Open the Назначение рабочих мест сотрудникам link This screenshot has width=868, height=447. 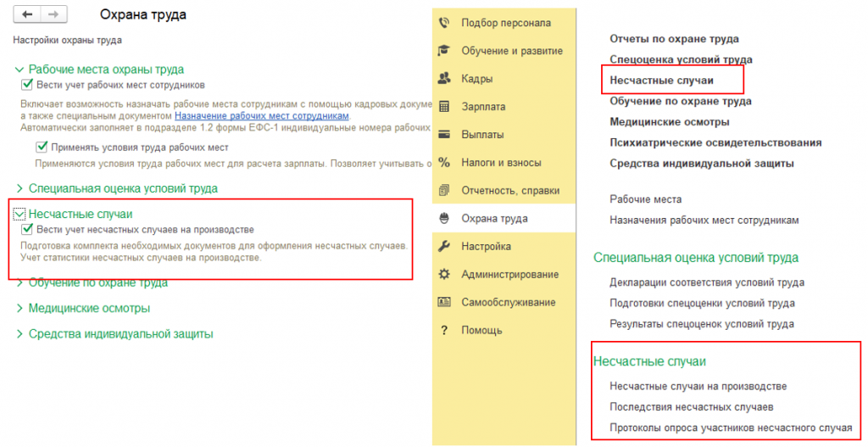pos(262,116)
